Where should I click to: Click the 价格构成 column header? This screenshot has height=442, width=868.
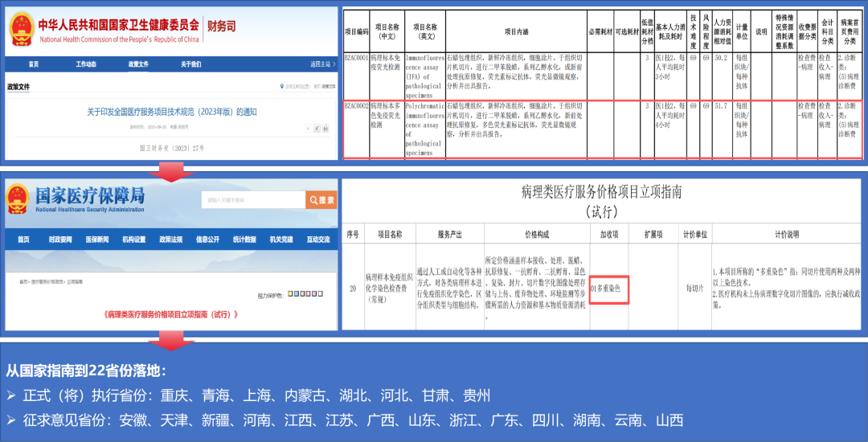tap(536, 234)
